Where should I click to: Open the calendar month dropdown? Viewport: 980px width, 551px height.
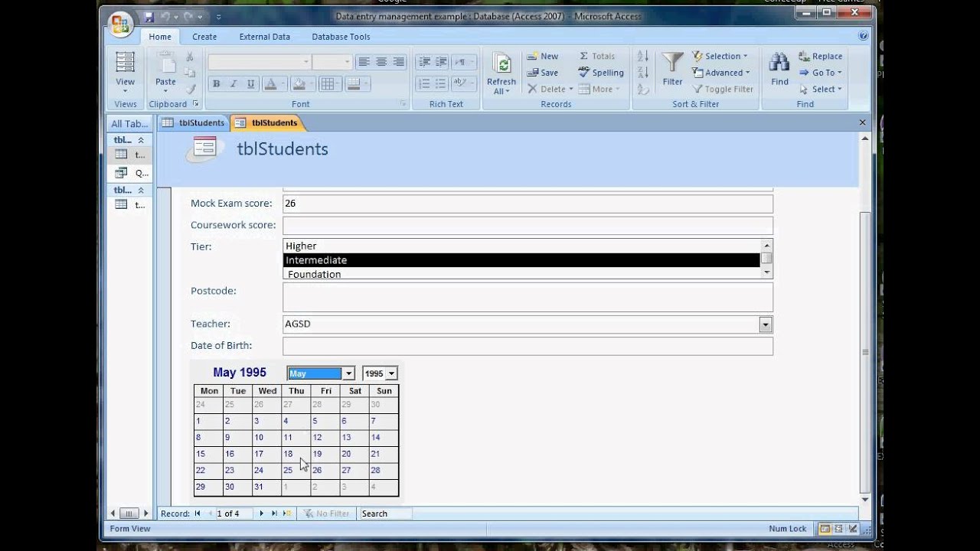pos(348,373)
